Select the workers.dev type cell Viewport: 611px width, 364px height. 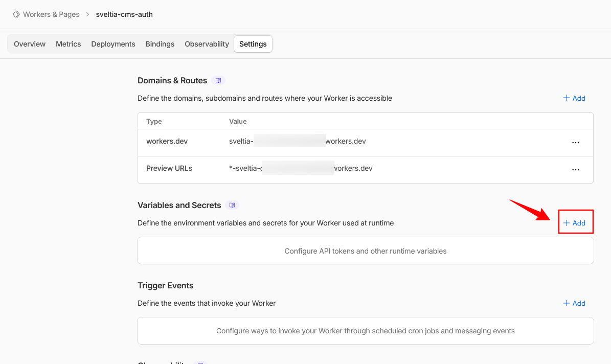point(167,141)
